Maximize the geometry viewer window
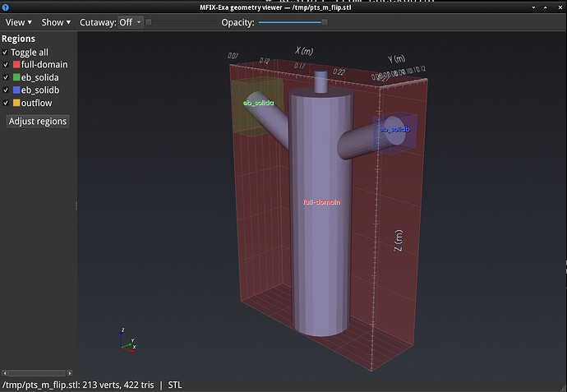567x392 pixels. (546, 7)
